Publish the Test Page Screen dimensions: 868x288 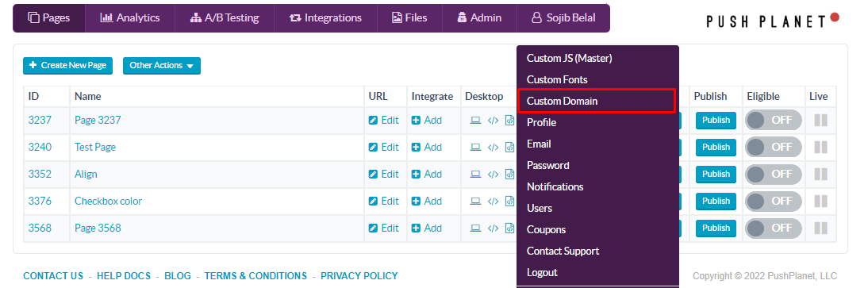pyautogui.click(x=716, y=148)
